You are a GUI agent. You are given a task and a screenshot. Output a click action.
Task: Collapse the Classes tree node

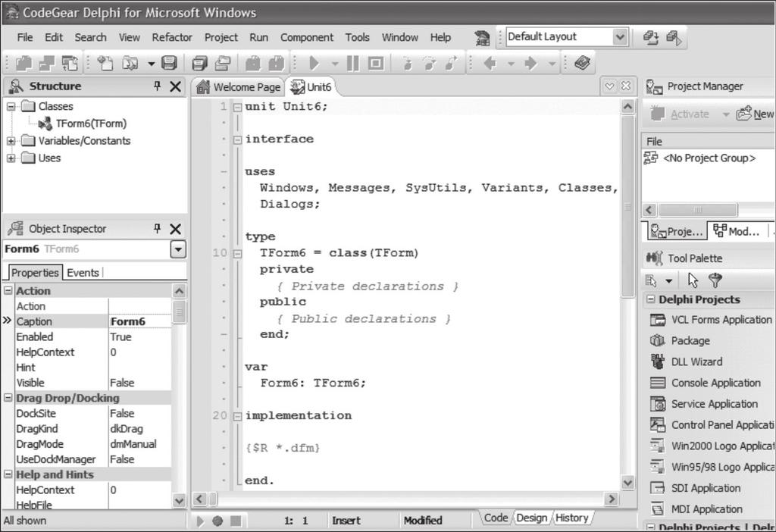click(x=11, y=106)
